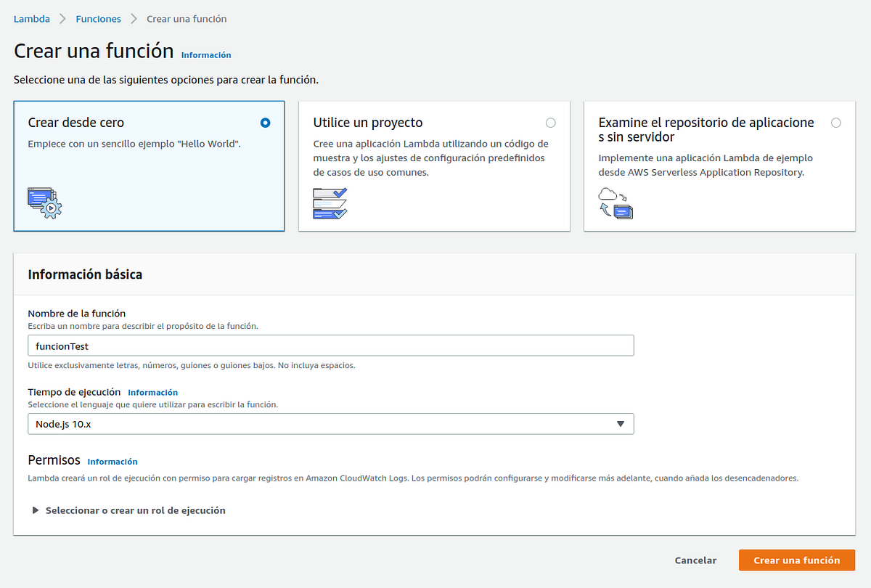Click the cloud sync icon in serverless repository card
The image size is (871, 588).
(616, 203)
